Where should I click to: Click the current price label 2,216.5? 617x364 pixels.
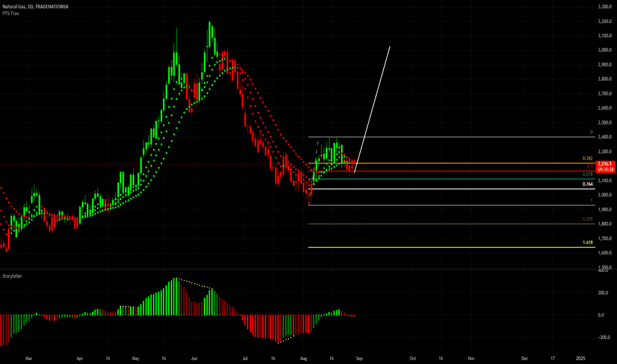pos(604,163)
